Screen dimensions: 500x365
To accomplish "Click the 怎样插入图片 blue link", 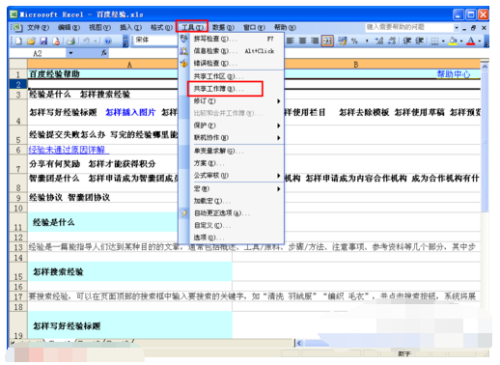I will coord(130,112).
